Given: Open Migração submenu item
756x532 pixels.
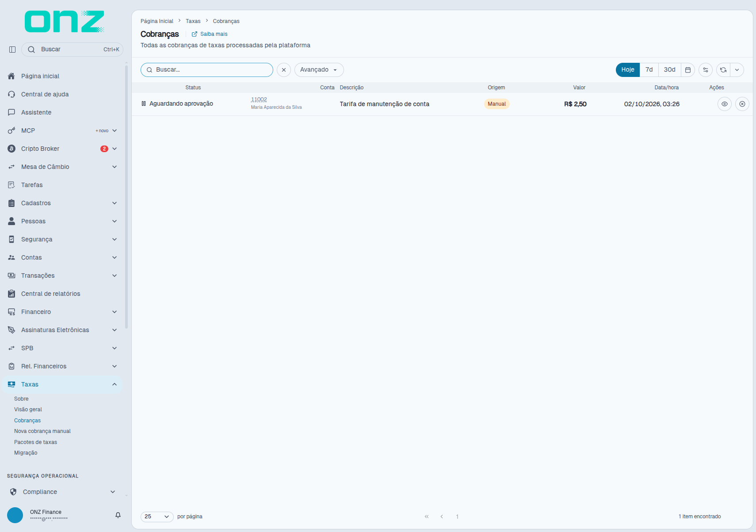Looking at the screenshot, I should pos(26,453).
